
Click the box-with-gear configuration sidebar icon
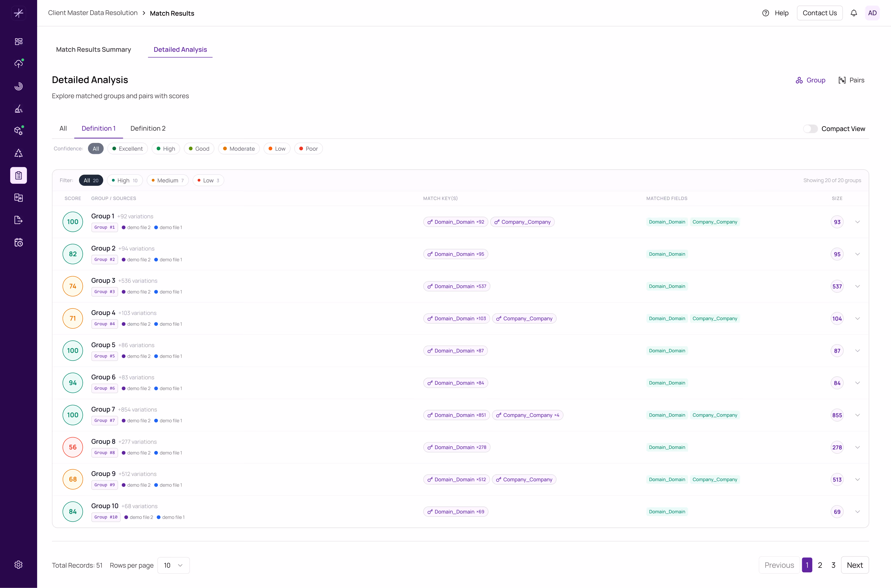[18, 131]
